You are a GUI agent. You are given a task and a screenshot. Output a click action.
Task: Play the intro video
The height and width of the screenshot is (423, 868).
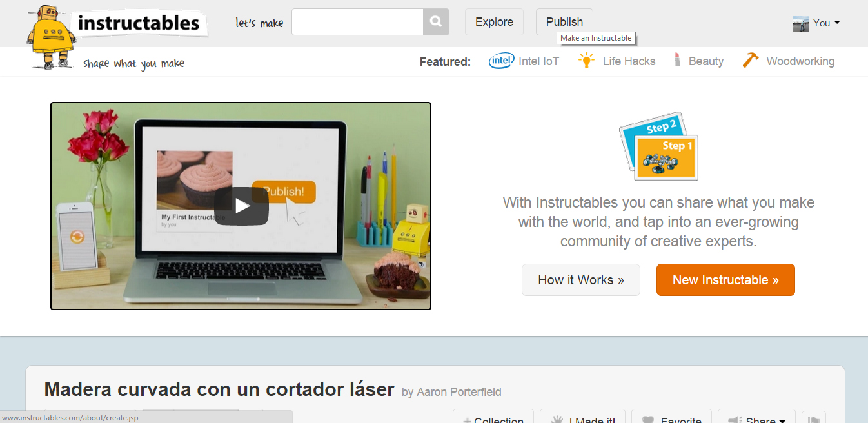click(x=241, y=206)
